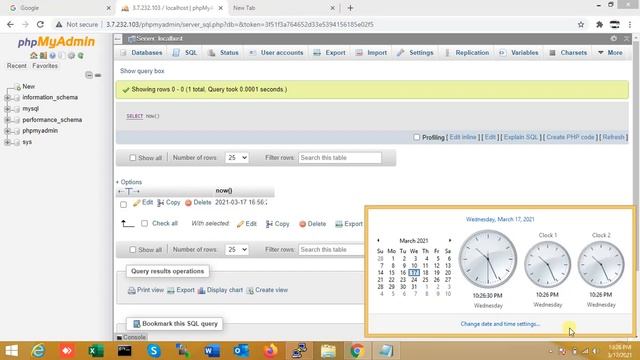Click Bookmark this SQL query button
Viewport: 640px width, 360px height.
point(175,324)
